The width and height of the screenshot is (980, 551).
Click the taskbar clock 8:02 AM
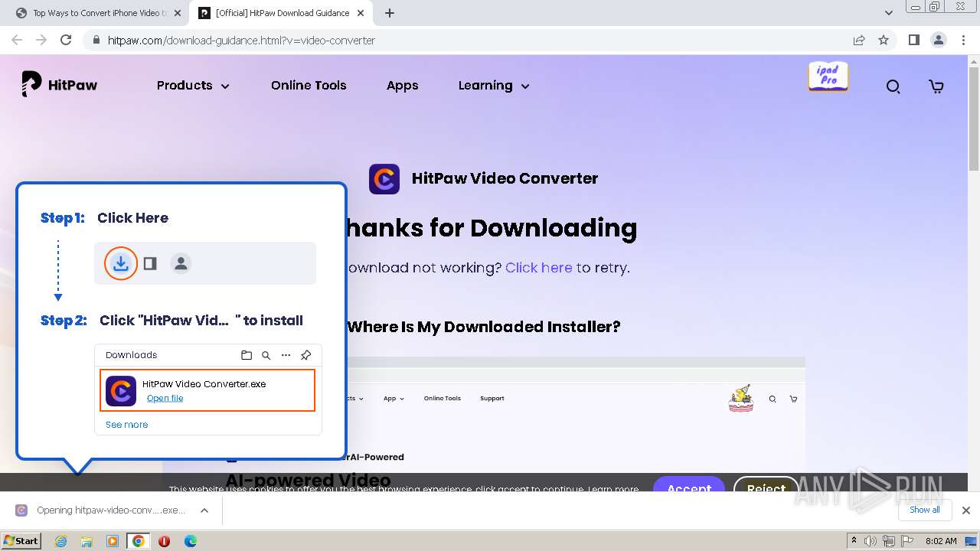[941, 541]
